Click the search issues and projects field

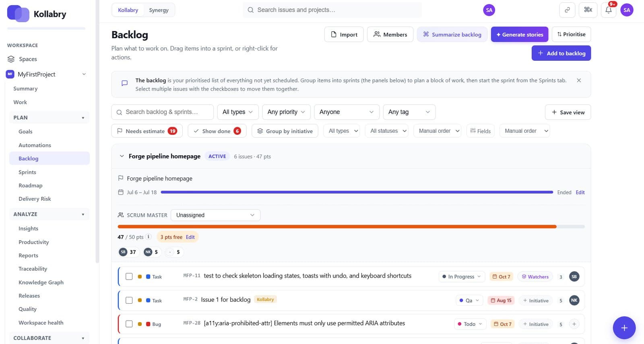tap(332, 10)
